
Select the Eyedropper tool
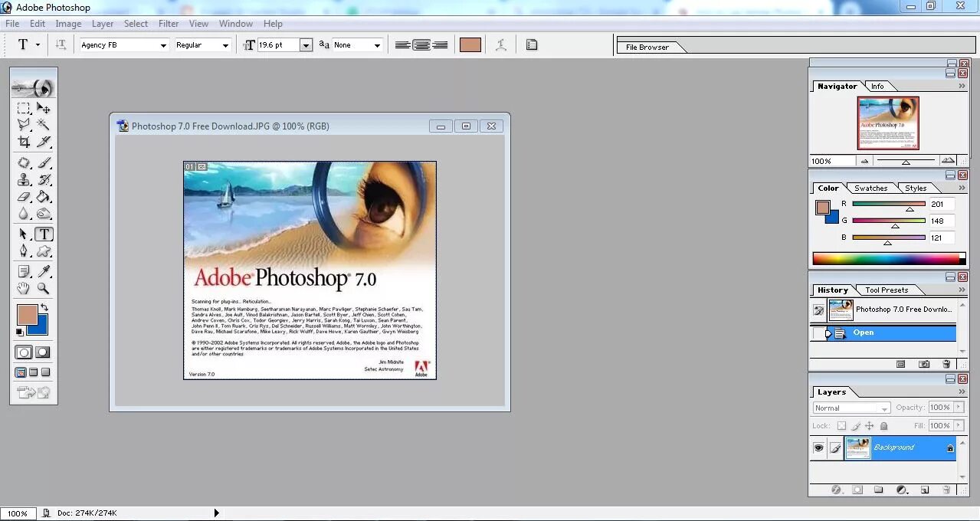click(44, 271)
